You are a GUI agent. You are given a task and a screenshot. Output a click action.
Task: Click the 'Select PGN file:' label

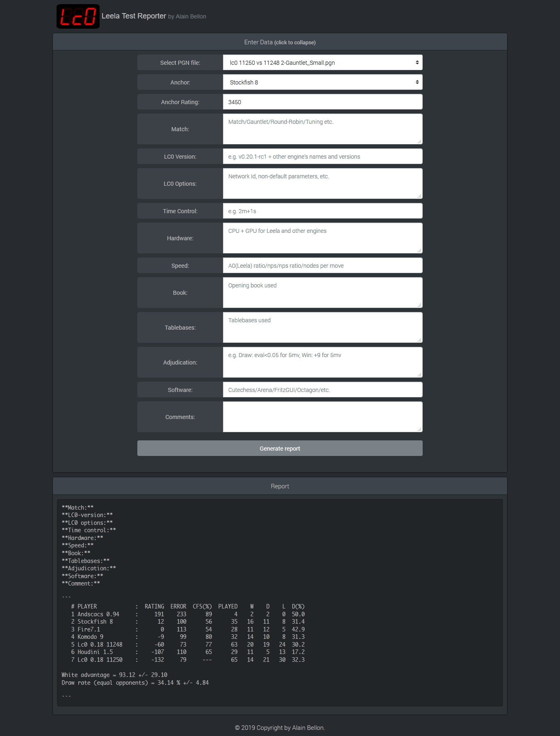coord(180,63)
